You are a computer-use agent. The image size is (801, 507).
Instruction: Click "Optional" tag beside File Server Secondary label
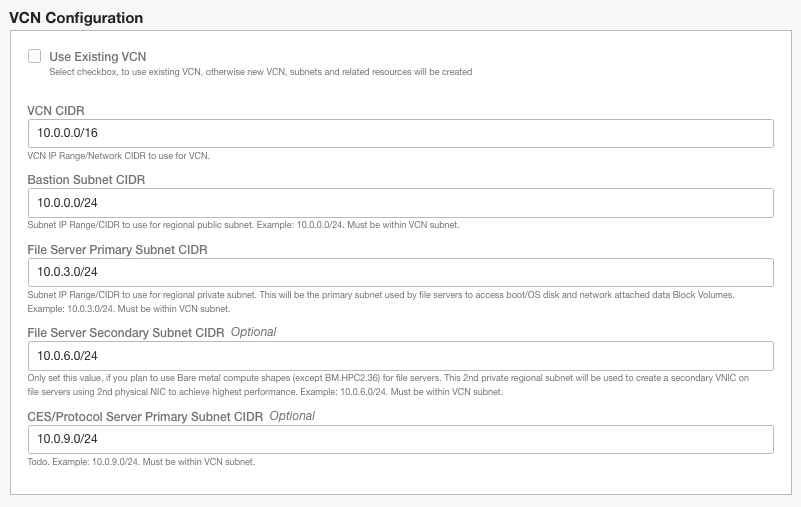(x=254, y=332)
